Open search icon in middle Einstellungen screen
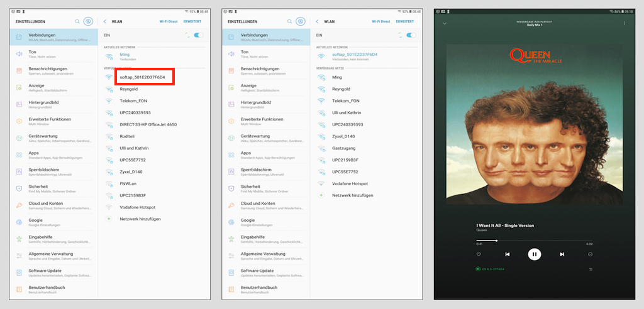Screen dimensions: 644x309 click(x=289, y=21)
